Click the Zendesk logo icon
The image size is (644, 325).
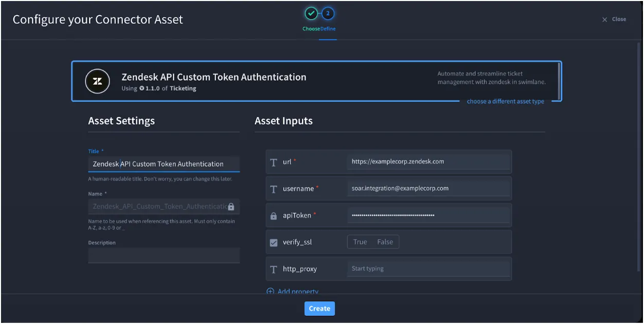click(x=97, y=81)
